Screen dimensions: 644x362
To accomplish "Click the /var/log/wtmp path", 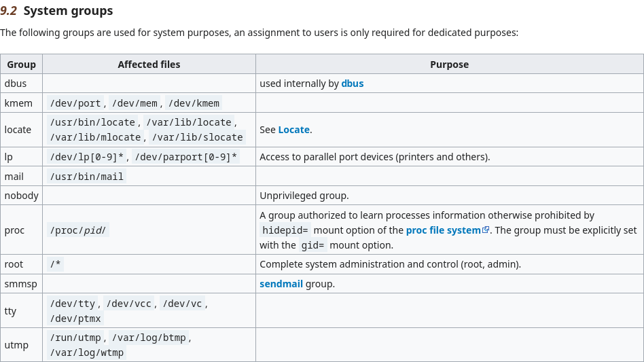I will tap(87, 352).
